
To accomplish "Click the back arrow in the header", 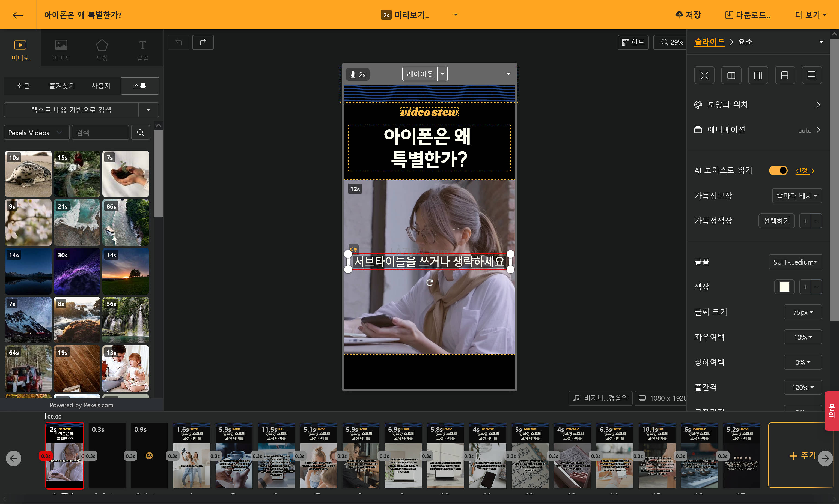I will [18, 15].
